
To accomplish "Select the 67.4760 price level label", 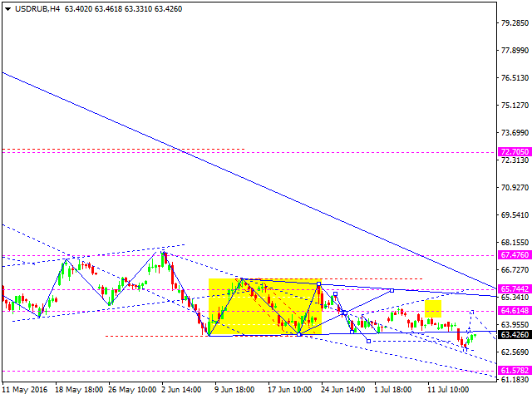I will [x=515, y=255].
